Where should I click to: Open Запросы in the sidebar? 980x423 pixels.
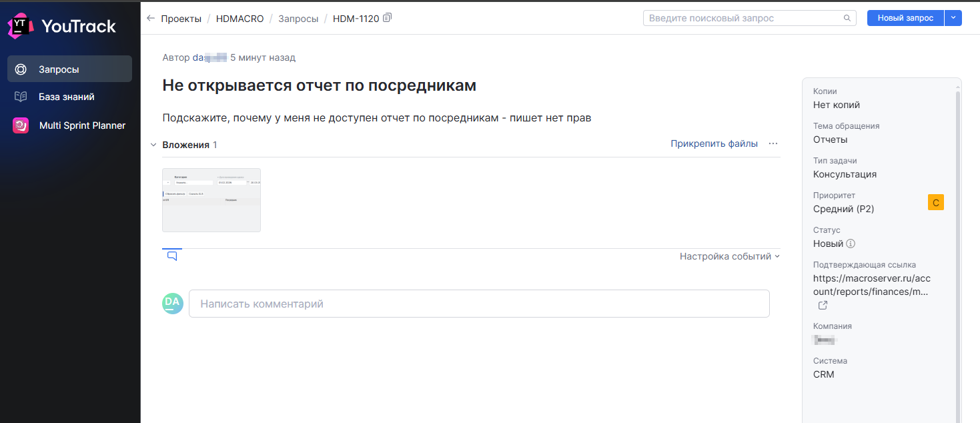69,69
